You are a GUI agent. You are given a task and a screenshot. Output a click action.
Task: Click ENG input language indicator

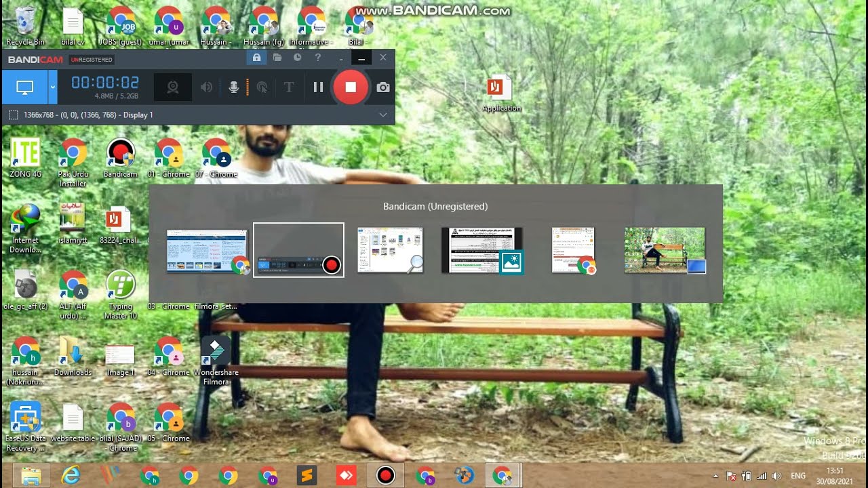pyautogui.click(x=798, y=476)
